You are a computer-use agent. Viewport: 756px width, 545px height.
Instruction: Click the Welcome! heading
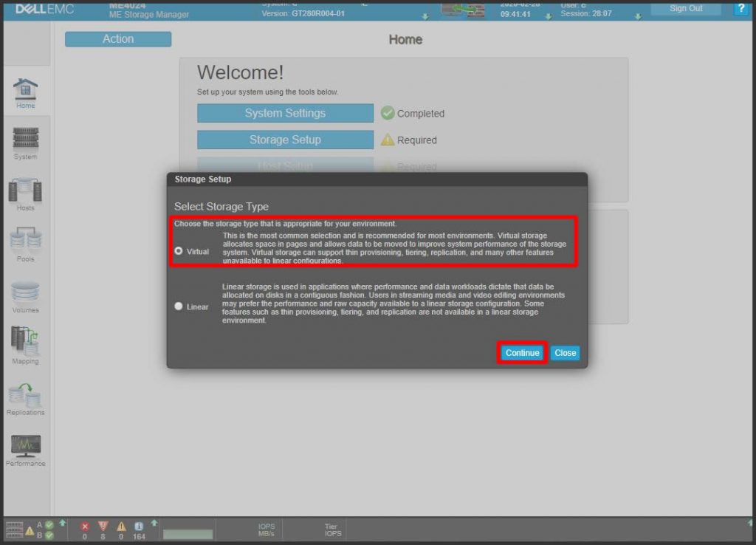pyautogui.click(x=240, y=72)
